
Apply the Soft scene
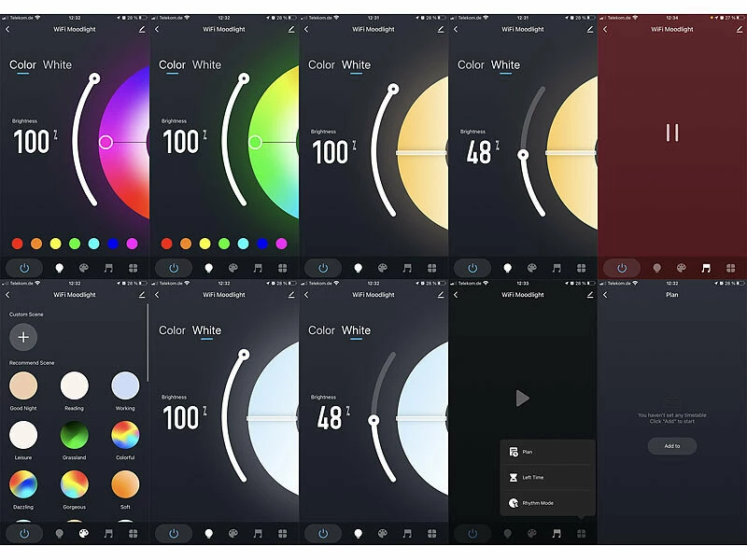(125, 483)
